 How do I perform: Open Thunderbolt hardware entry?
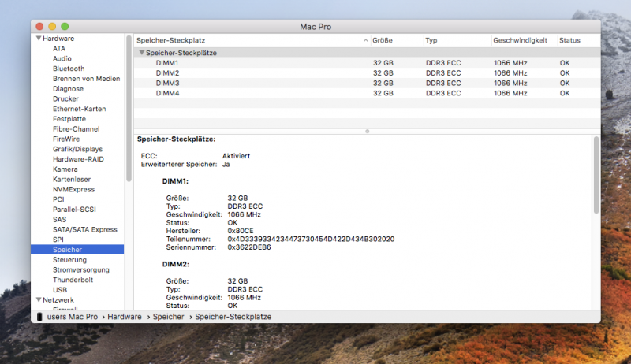tap(73, 280)
